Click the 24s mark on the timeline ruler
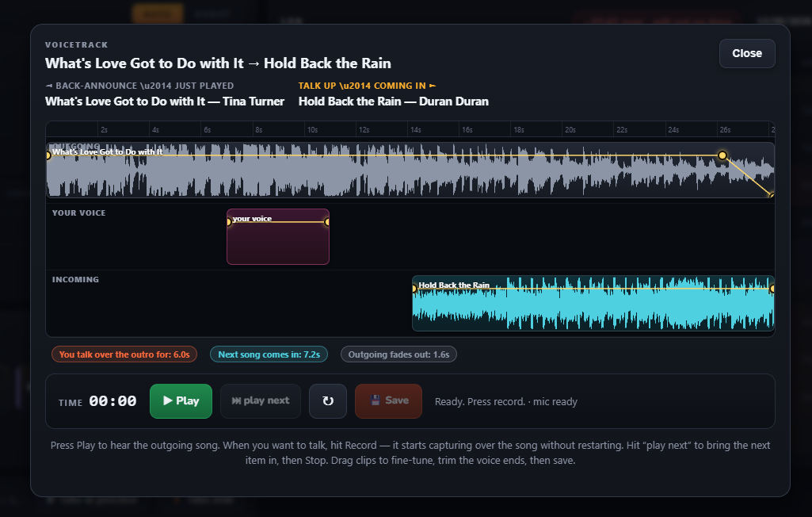The width and height of the screenshot is (812, 517). (x=673, y=129)
